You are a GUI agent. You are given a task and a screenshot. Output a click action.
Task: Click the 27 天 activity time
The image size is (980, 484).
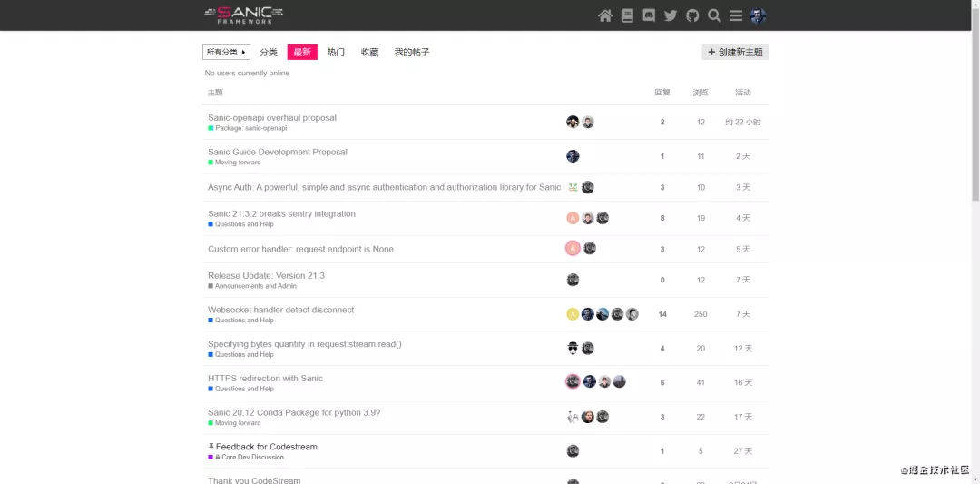[743, 451]
